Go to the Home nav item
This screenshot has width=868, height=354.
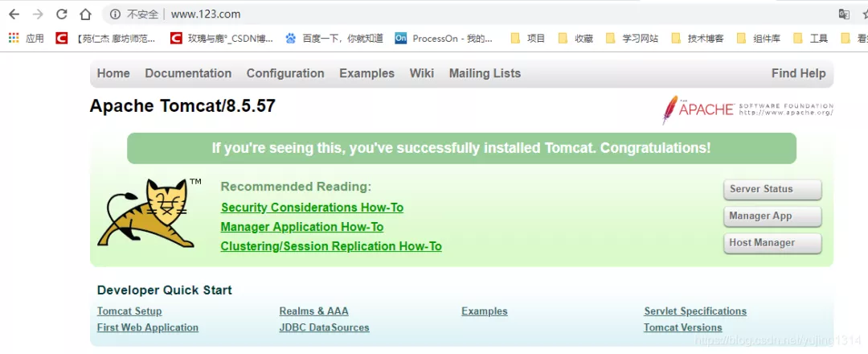tap(113, 73)
